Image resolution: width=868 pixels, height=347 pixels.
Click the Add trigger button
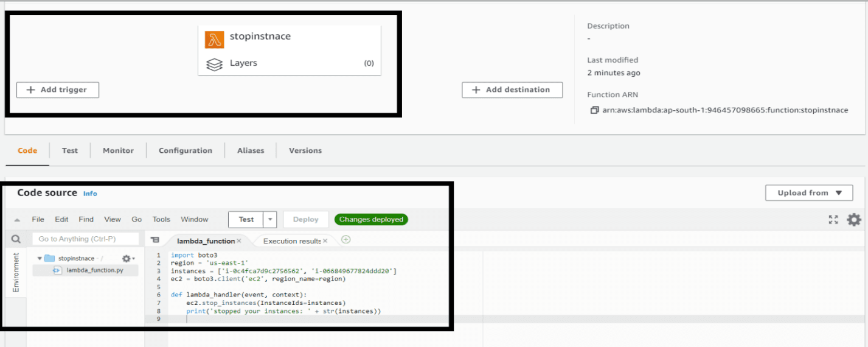tap(58, 89)
